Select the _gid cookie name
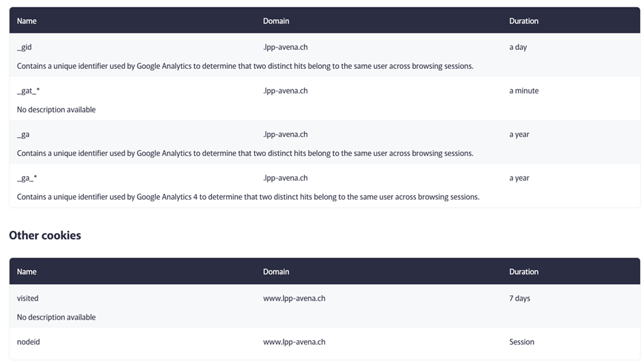 pyautogui.click(x=25, y=47)
